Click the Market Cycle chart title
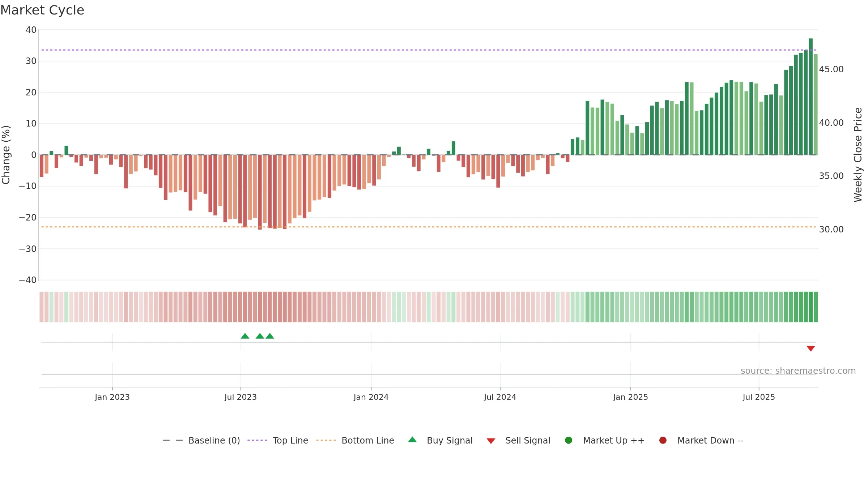The height and width of the screenshot is (488, 868). [x=42, y=10]
